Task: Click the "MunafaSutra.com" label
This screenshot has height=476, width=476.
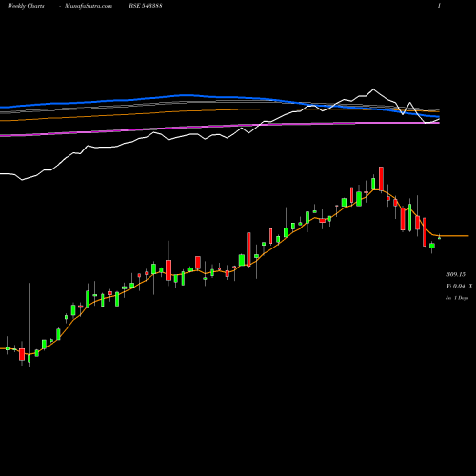Action: click(x=89, y=6)
